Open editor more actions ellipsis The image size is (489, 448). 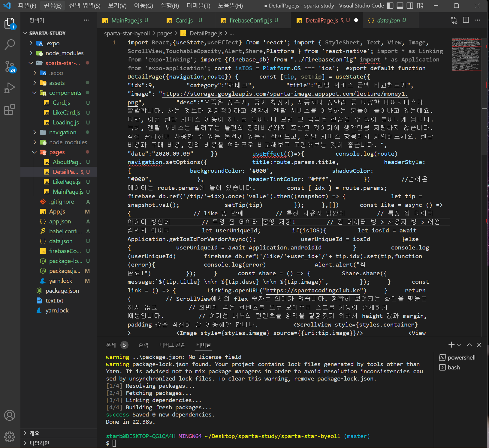pyautogui.click(x=477, y=20)
